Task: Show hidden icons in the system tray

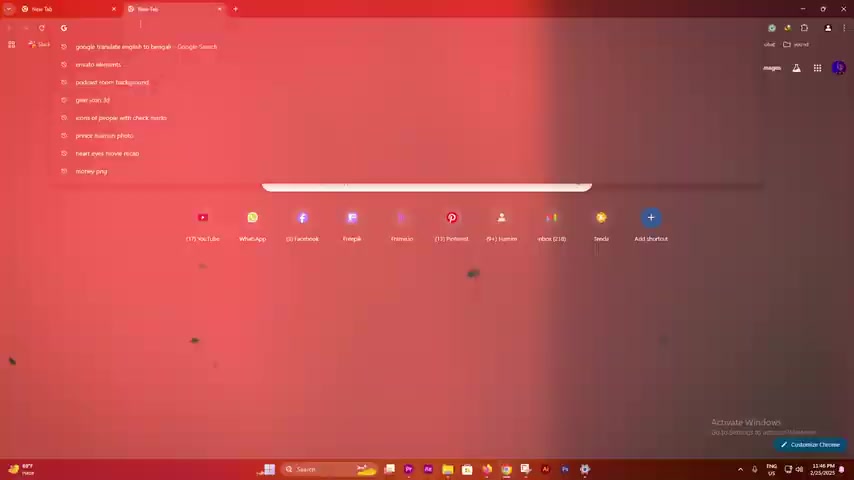Action: 740,469
